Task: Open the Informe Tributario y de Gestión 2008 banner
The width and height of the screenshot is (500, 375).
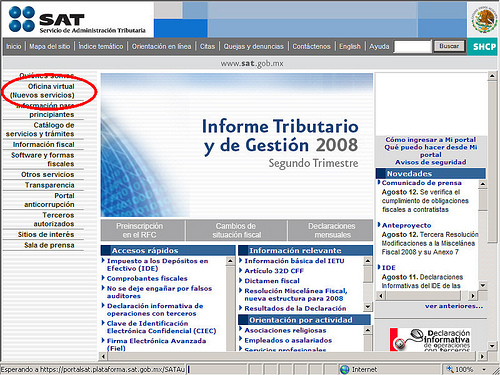Action: (237, 145)
